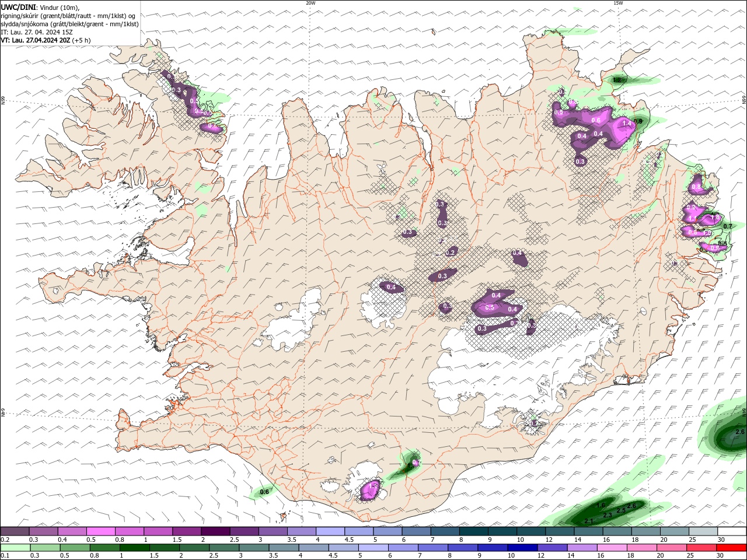This screenshot has height=560, width=747.
Task: Click the '15W' longitude label at top
Action: pos(618,3)
